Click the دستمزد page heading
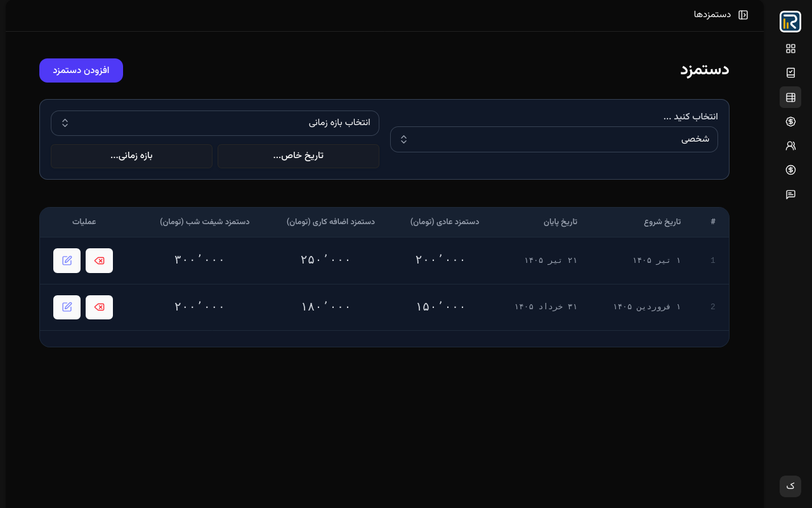The width and height of the screenshot is (812, 508). [705, 70]
